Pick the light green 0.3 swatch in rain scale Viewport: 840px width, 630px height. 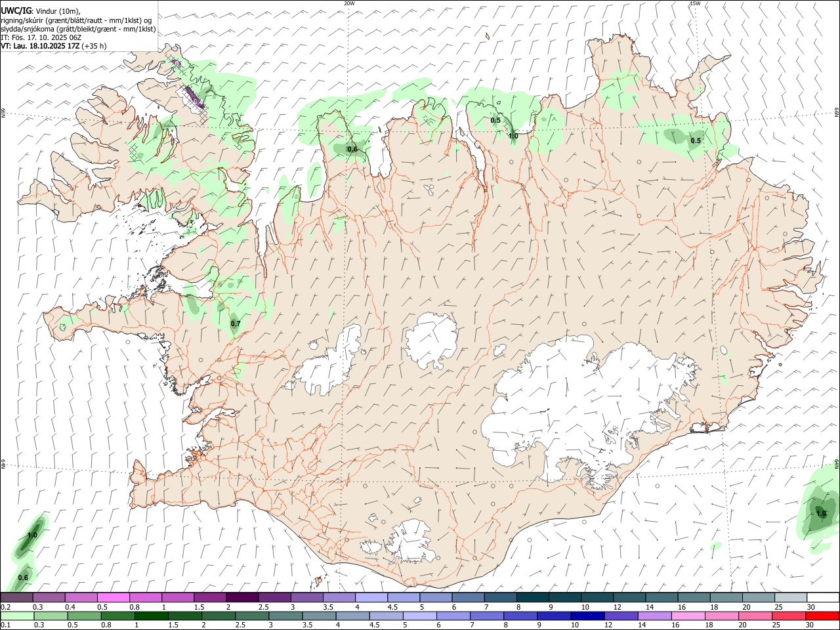(x=52, y=616)
